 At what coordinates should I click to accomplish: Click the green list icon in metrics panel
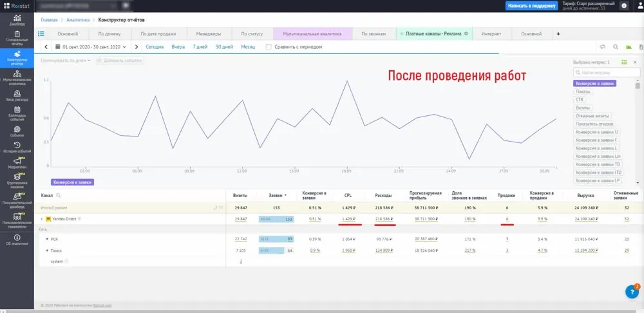(624, 62)
